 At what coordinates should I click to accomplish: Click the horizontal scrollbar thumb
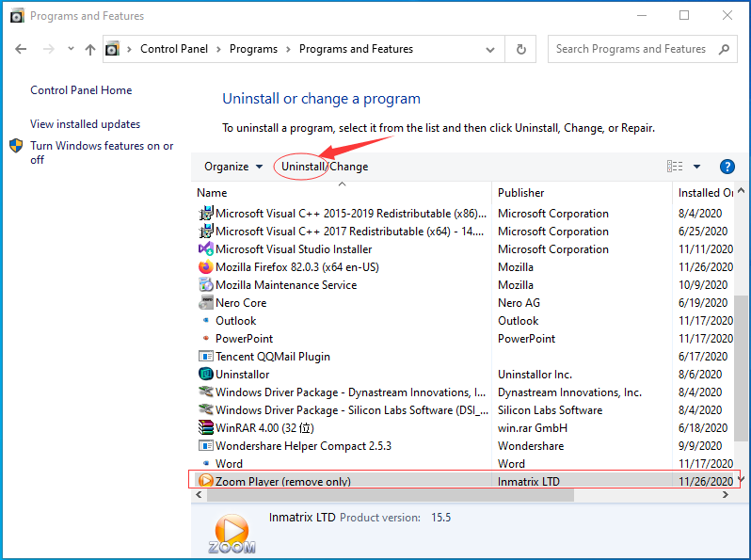click(x=391, y=495)
